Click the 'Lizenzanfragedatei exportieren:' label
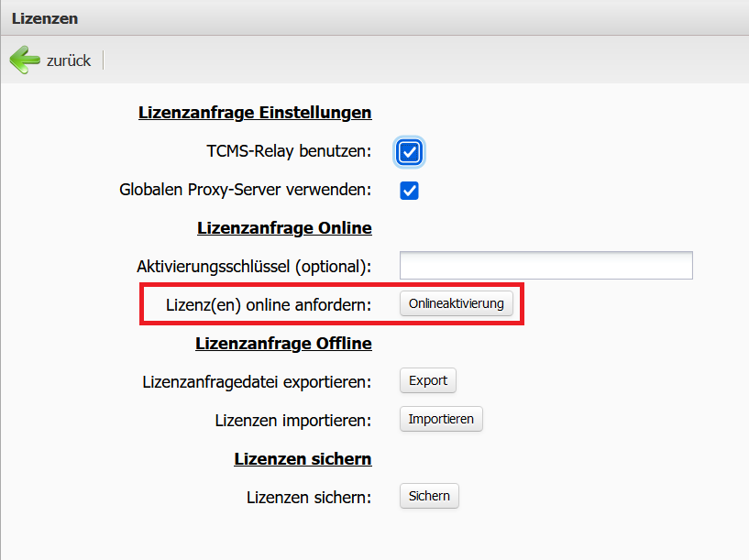The height and width of the screenshot is (560, 749). [x=257, y=381]
